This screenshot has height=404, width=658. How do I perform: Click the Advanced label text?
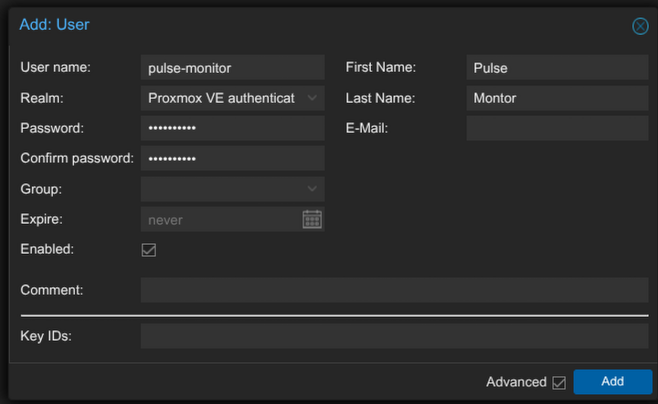516,382
